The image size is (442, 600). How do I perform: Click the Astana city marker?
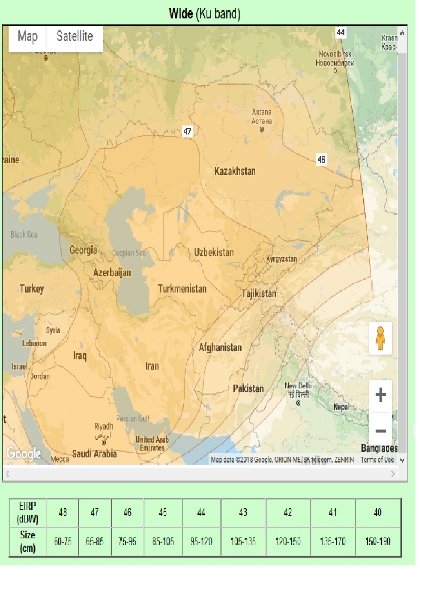coord(262,130)
